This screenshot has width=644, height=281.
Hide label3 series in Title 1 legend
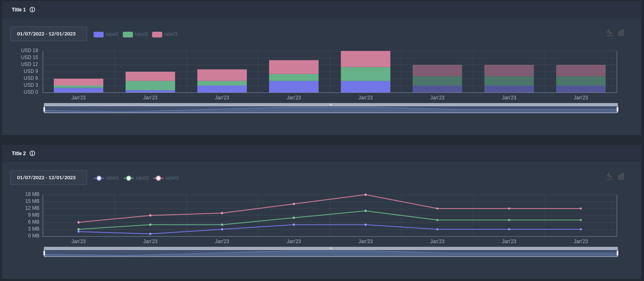(165, 34)
